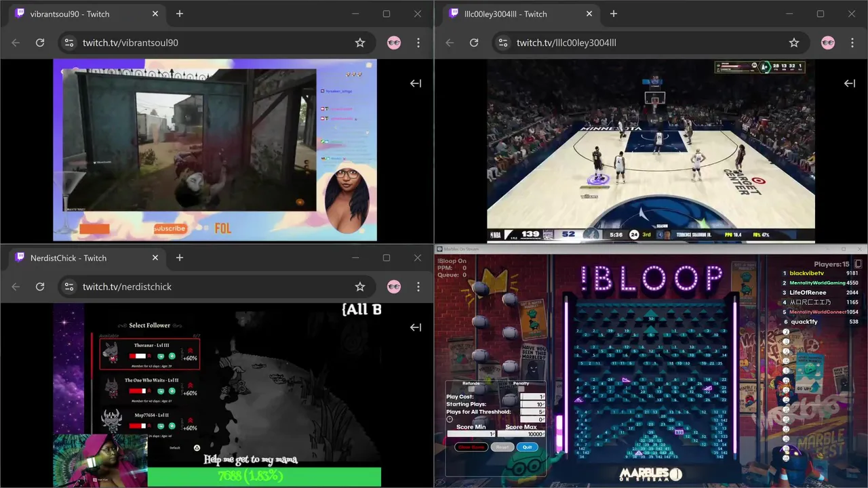Click the NBA game scoreboard bar
868x488 pixels.
(651, 235)
